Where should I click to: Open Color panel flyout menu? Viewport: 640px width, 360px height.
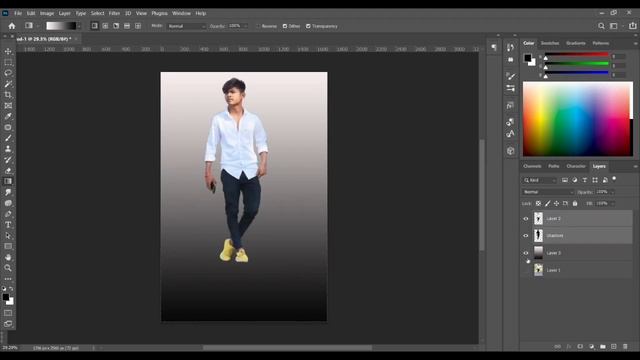(636, 43)
